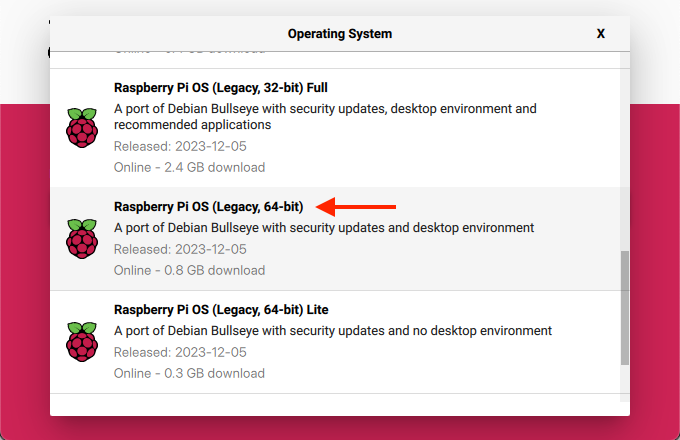
Task: Select the Raspberry Pi OS (Legacy, 32-bit) Full title
Action: click(221, 87)
